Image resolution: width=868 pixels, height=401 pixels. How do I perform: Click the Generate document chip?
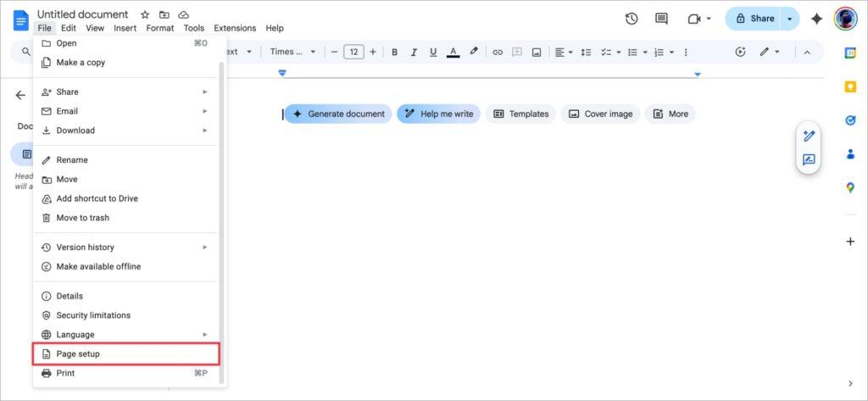click(x=338, y=114)
